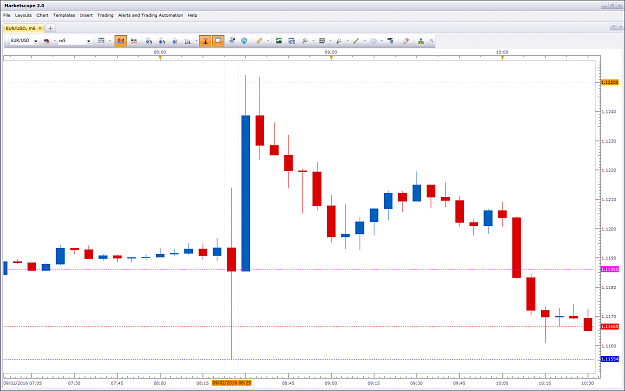Click the green picture icon in toolbar
This screenshot has height=391, width=625.
tap(278, 41)
